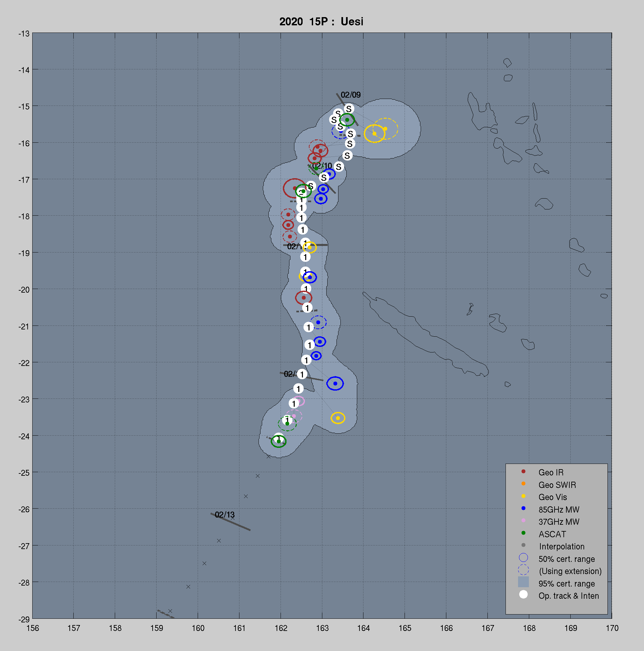
Task: Click the 02/10 date label
Action: (x=323, y=166)
